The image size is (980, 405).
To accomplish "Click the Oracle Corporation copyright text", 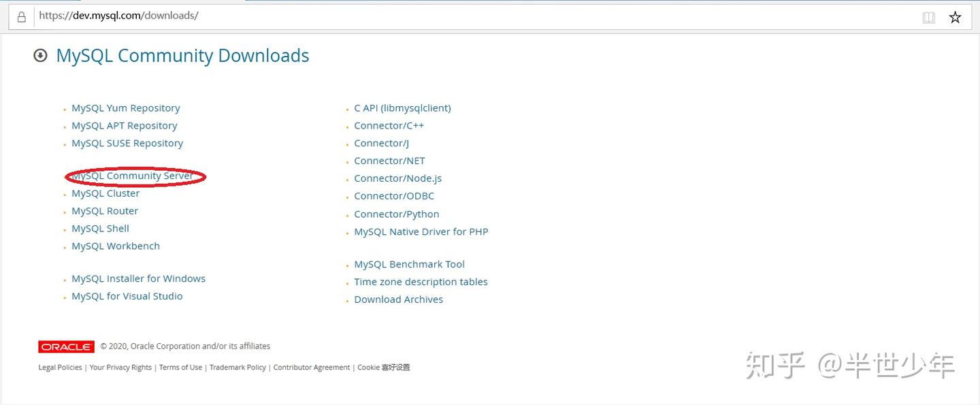I will pyautogui.click(x=185, y=346).
